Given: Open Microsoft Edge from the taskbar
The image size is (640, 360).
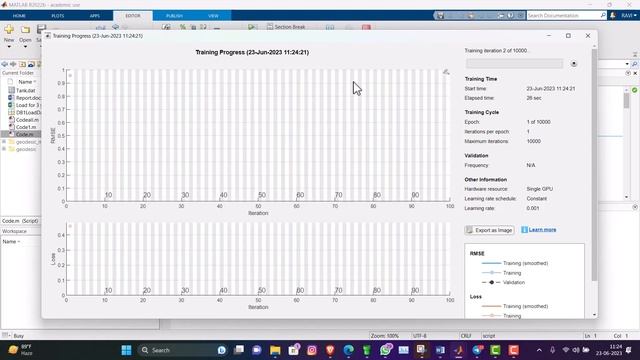Looking at the screenshot, I should [x=349, y=350].
